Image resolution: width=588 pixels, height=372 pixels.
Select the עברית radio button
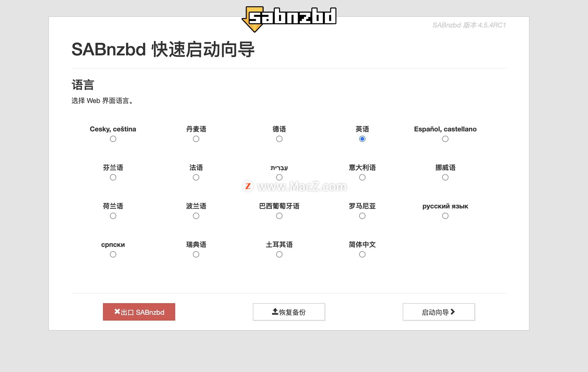[x=279, y=178]
